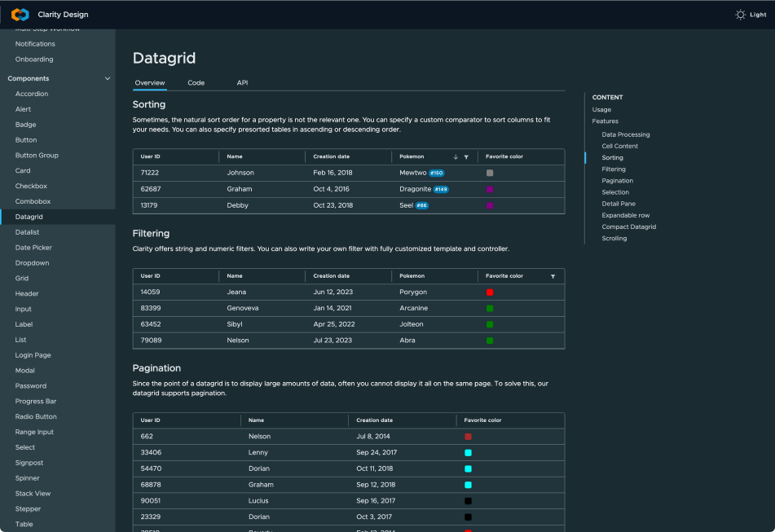
Task: Click the Features entry in Content outline
Action: tap(605, 121)
